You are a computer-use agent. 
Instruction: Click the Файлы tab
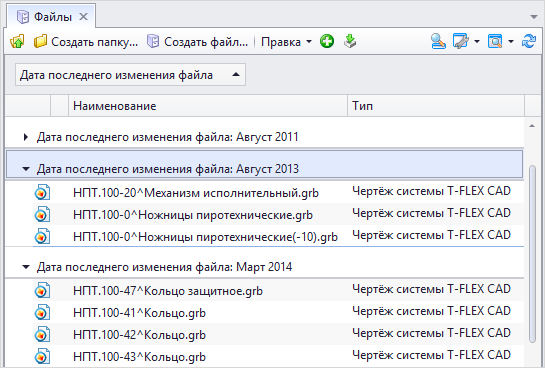pos(53,16)
